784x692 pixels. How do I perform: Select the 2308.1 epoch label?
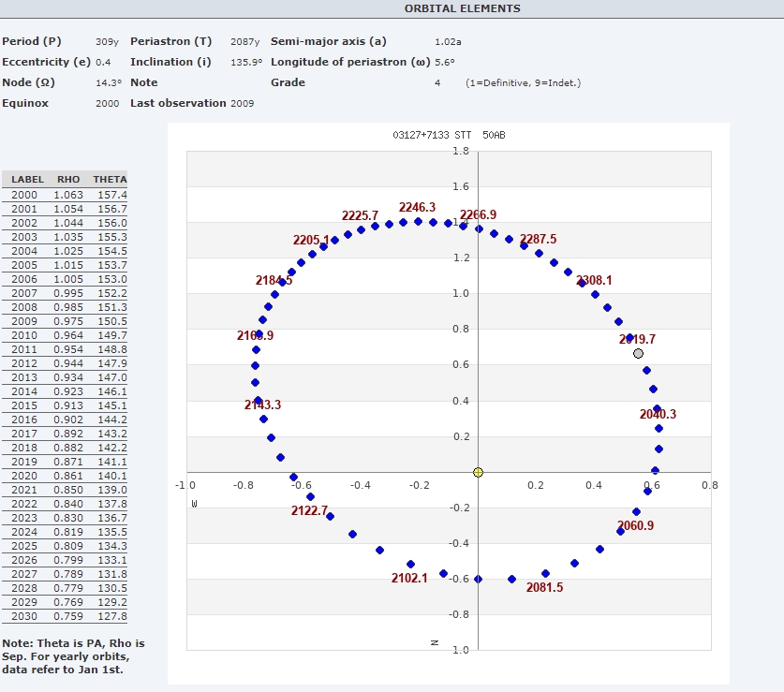(x=594, y=280)
